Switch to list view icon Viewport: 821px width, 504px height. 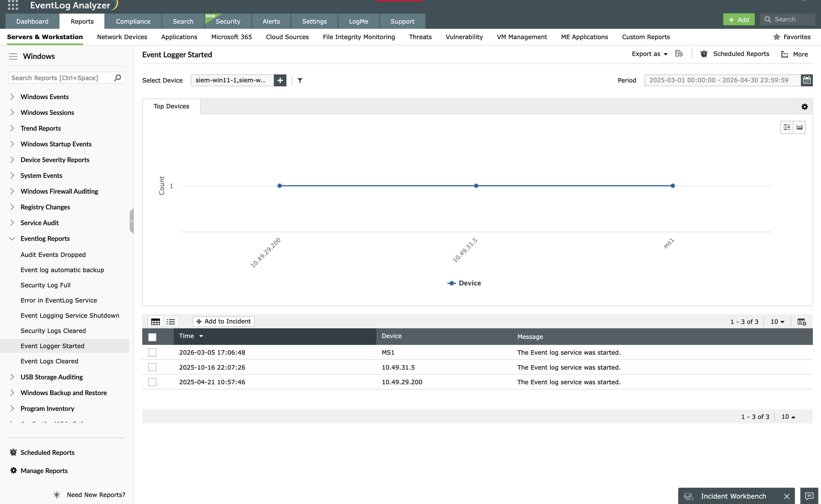171,322
